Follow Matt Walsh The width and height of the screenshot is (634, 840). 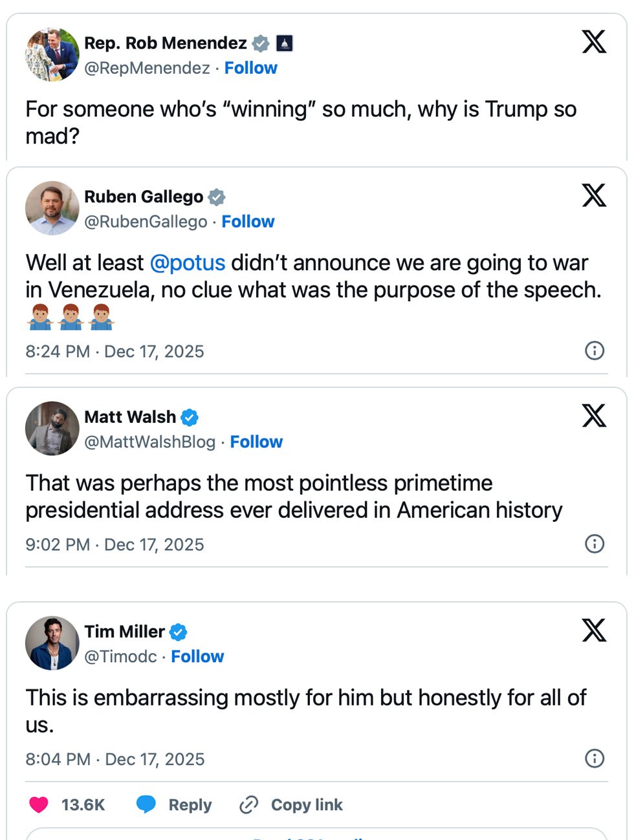(x=256, y=442)
